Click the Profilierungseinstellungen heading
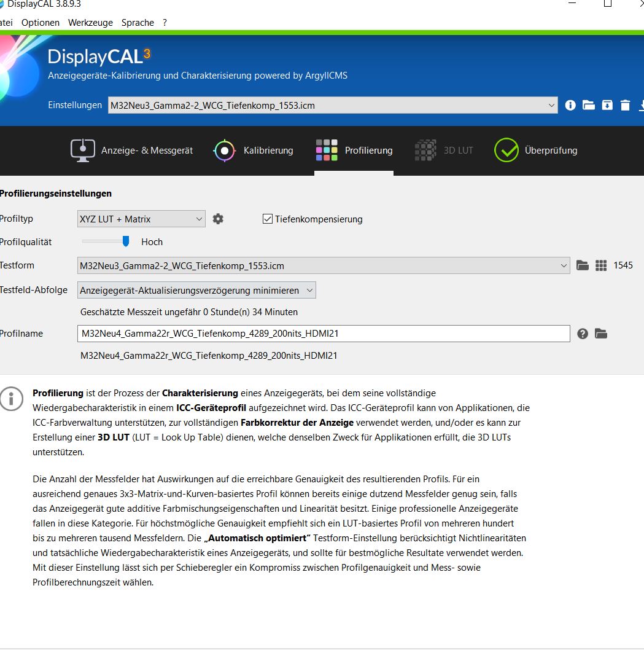The image size is (644, 650). (x=55, y=194)
